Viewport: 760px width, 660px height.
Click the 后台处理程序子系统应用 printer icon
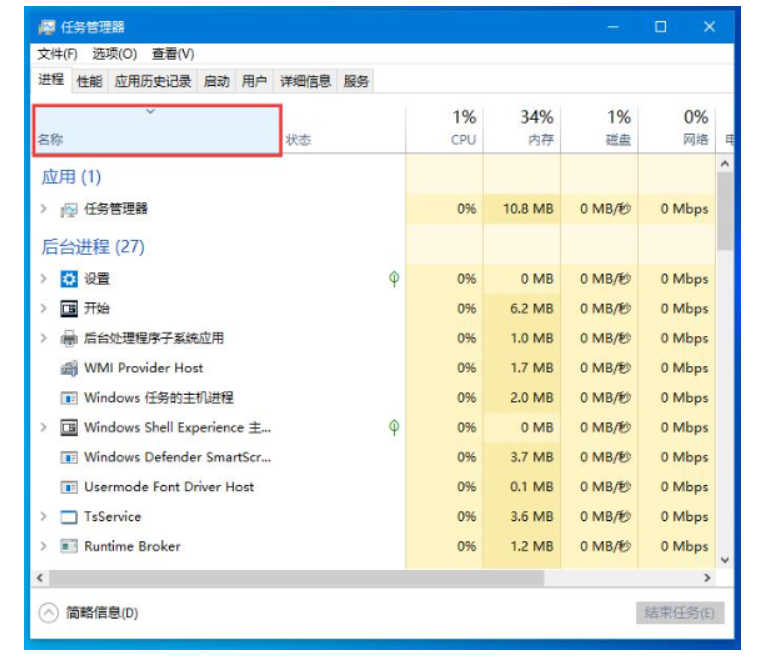click(69, 339)
